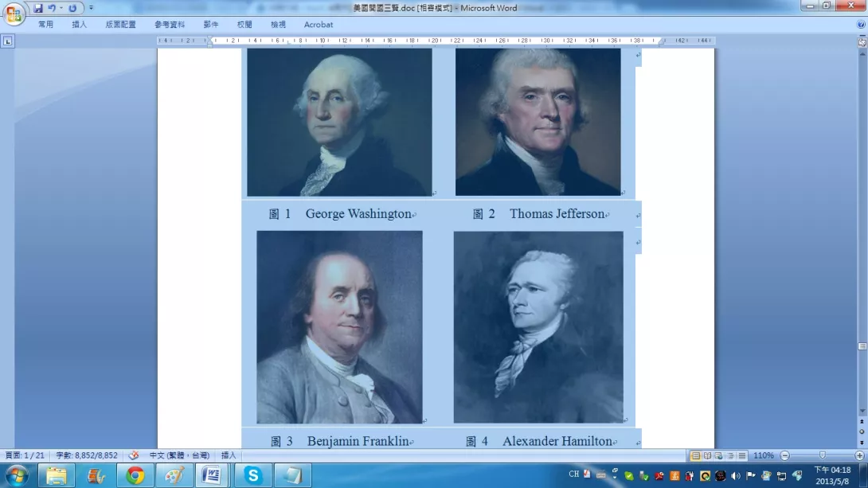Click the safely remove hardware tray icon

pos(643,475)
